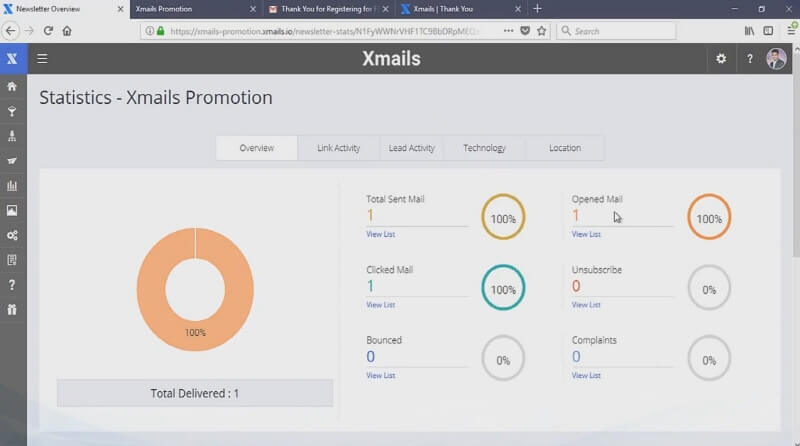Click the Clicked Mail 100% circle
This screenshot has height=446, width=800.
[x=503, y=288]
